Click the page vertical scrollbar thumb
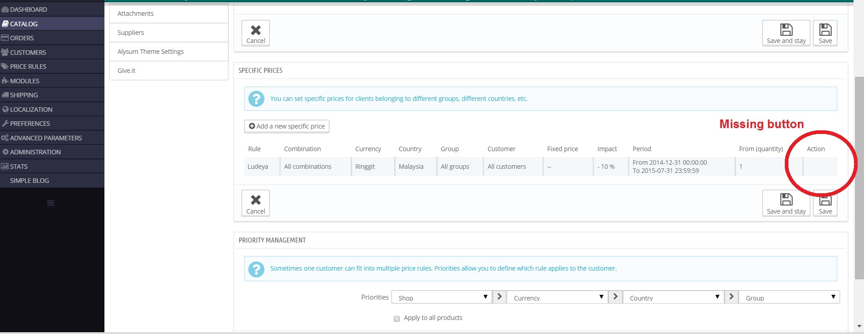868x334 pixels. [859, 178]
